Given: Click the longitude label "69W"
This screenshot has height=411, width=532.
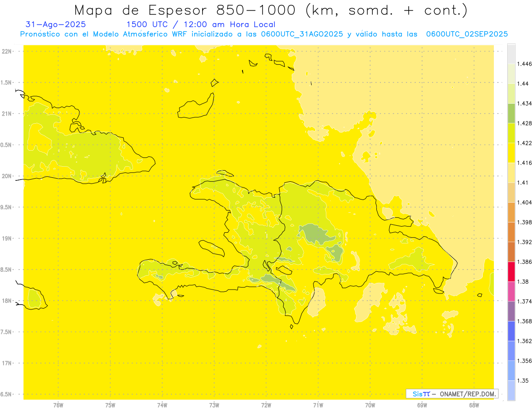Looking at the screenshot, I should (422, 405).
